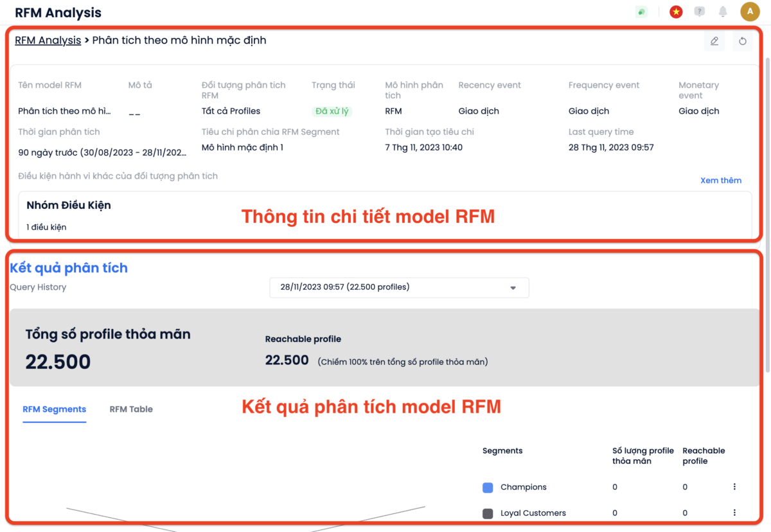This screenshot has height=532, width=771.
Task: Open the green chat support icon
Action: point(641,11)
